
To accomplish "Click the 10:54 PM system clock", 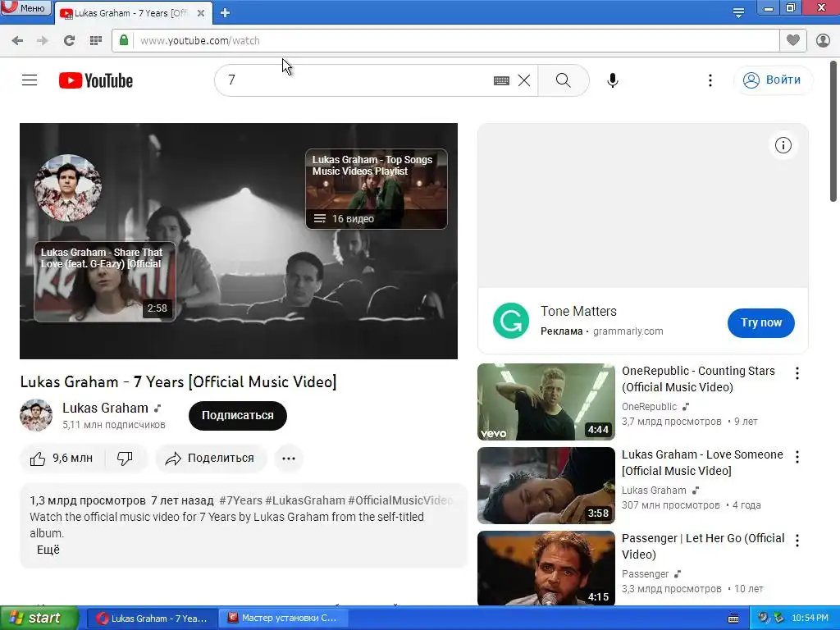I will click(x=810, y=619).
